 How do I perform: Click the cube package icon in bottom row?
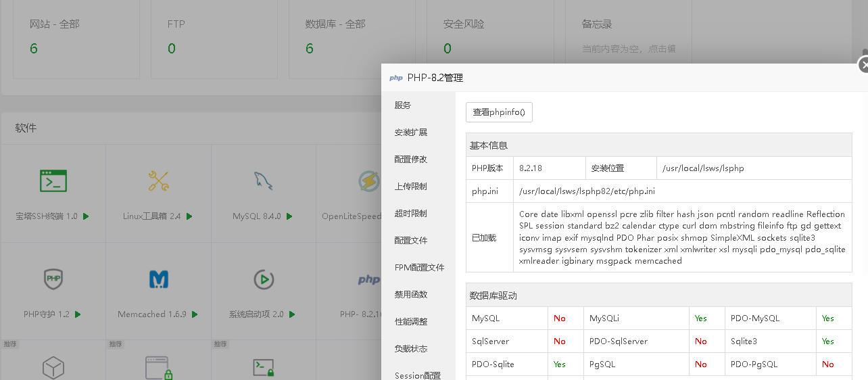[53, 368]
